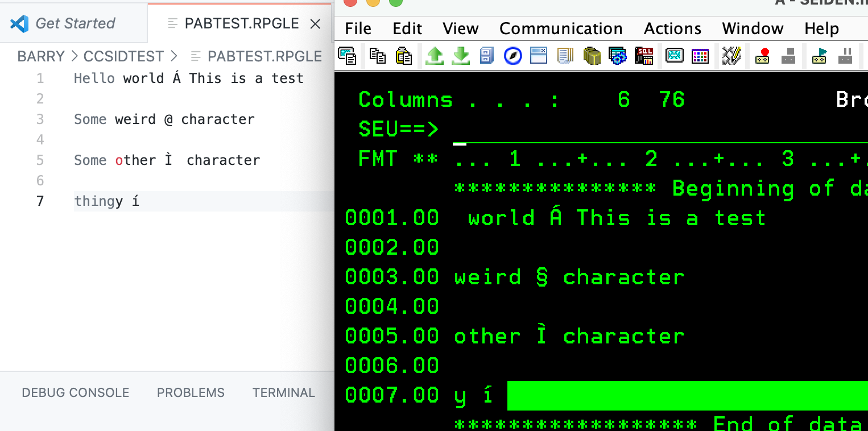
Task: Click the blue compass icon in emulator toolbar
Action: pyautogui.click(x=513, y=56)
